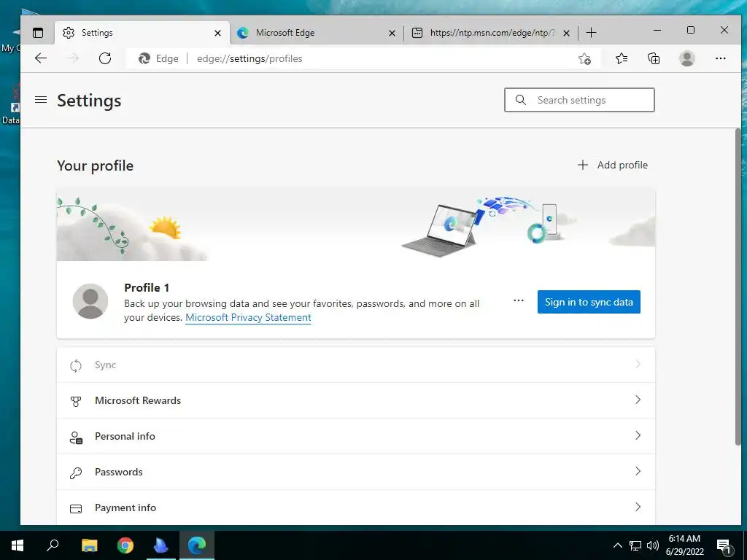Open Payment info settings

pyautogui.click(x=356, y=507)
